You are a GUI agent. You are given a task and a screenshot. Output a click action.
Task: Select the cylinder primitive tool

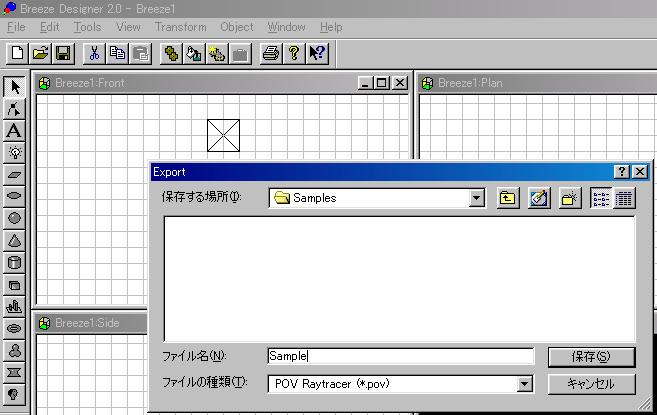click(15, 262)
